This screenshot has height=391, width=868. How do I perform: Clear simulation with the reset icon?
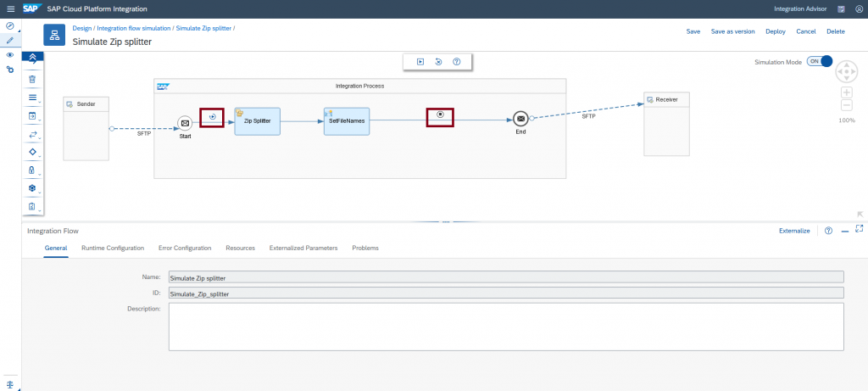438,62
